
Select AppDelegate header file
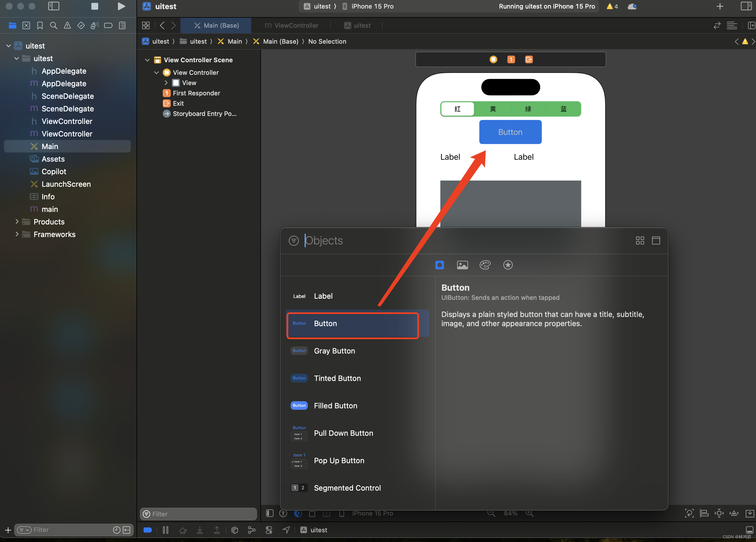point(64,71)
